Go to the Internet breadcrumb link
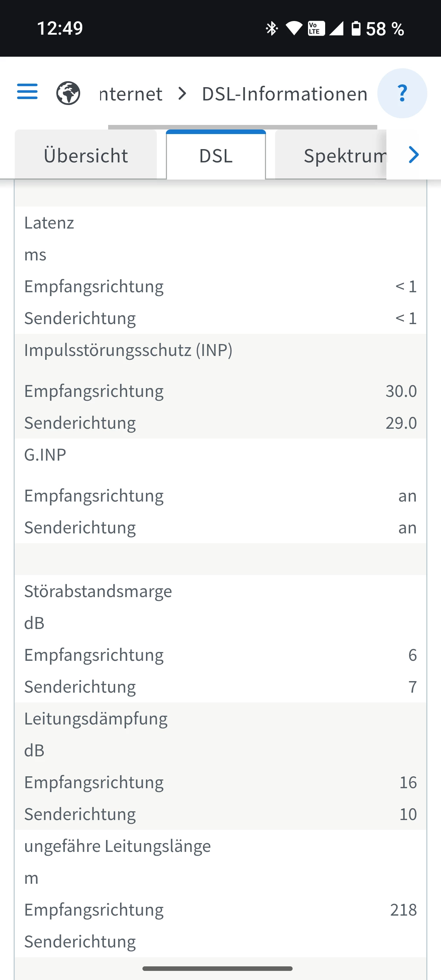This screenshot has height=980, width=441. (x=131, y=94)
